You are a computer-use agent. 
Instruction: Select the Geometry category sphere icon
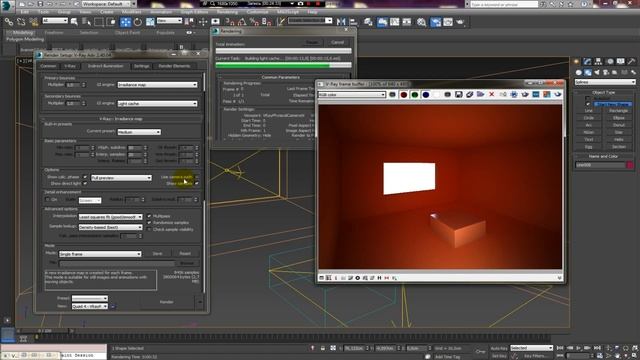tap(579, 72)
